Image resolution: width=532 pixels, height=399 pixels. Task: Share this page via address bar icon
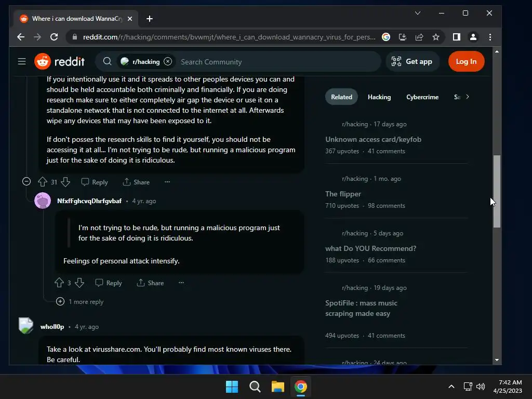pyautogui.click(x=419, y=37)
